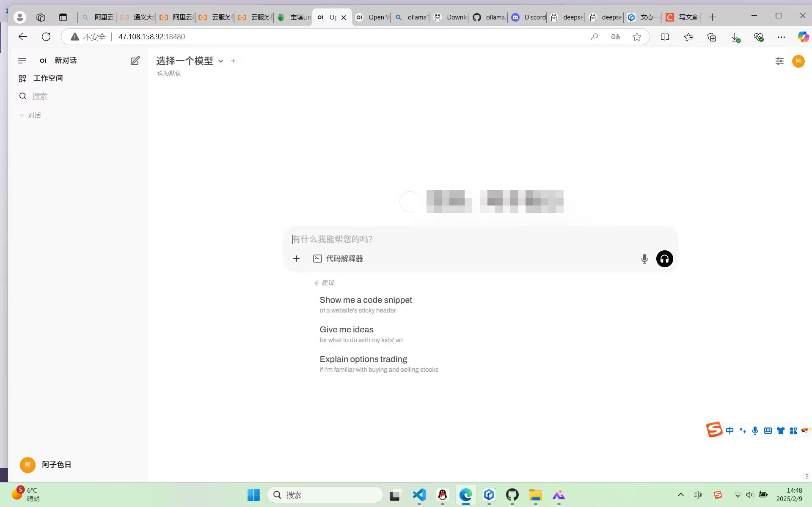Open the clock showing 14:48
The height and width of the screenshot is (507, 812).
point(789,494)
